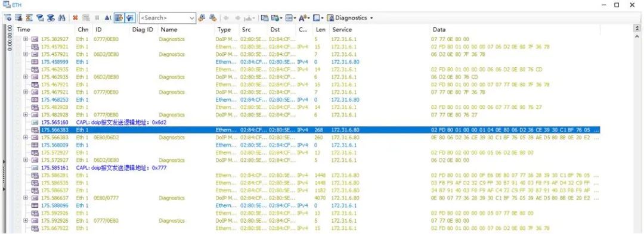The height and width of the screenshot is (234, 644).
Task: Click the red X clear trace icon
Action: pos(75,18)
